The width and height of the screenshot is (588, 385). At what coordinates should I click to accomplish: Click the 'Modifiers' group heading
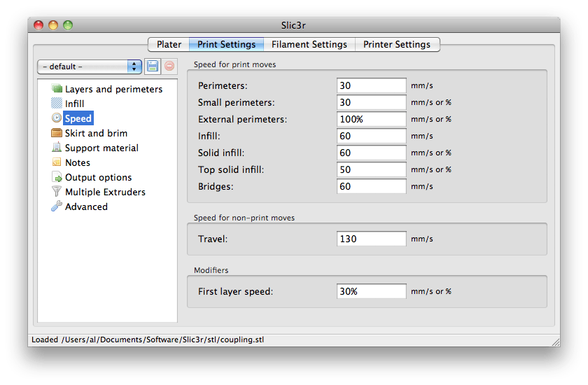(211, 270)
